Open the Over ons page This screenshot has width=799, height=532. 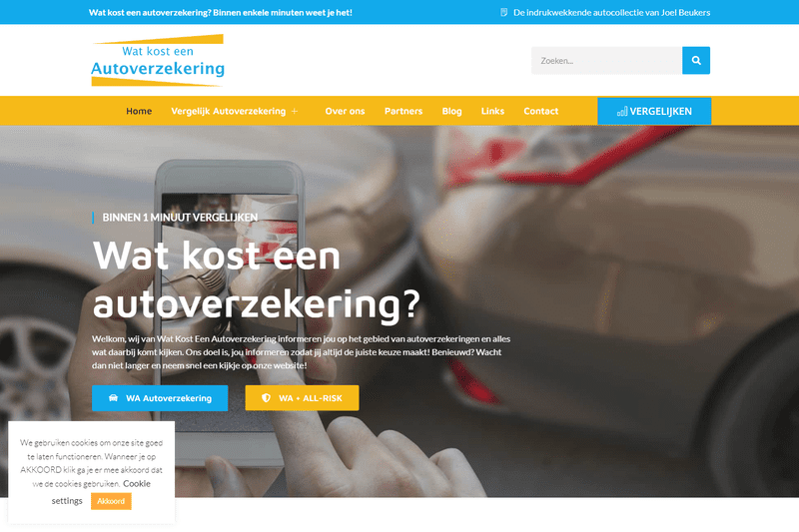click(345, 111)
